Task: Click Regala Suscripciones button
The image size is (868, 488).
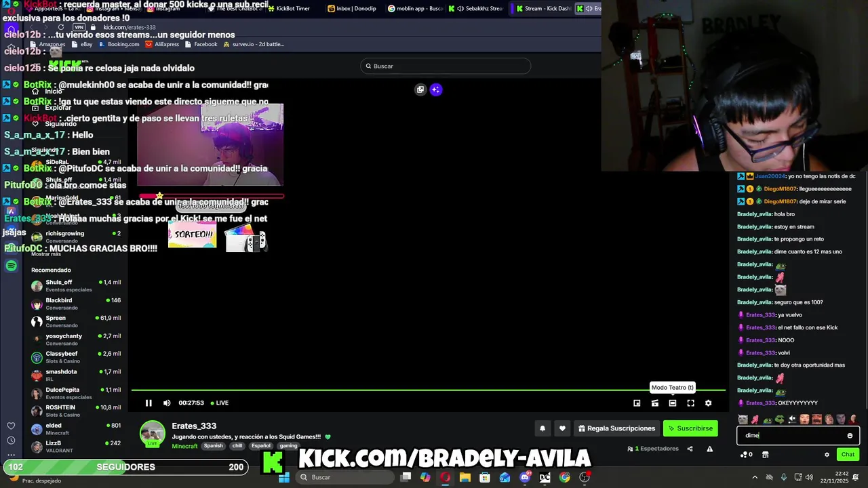Action: [x=616, y=428]
